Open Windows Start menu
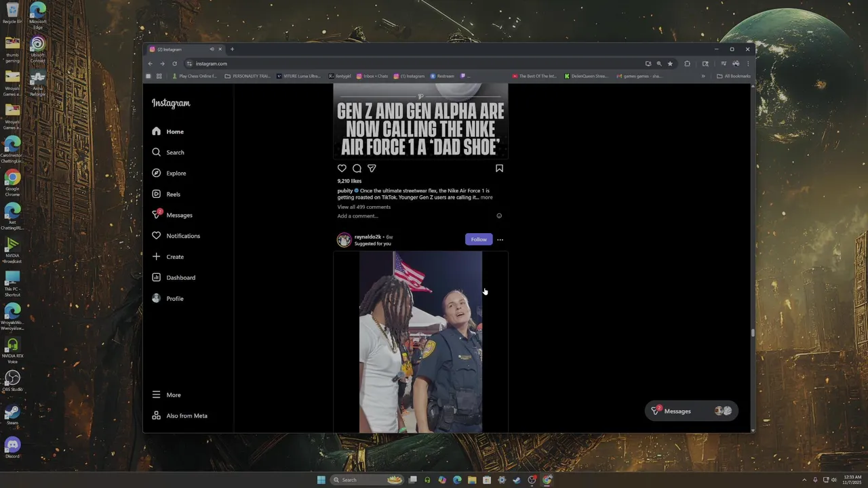Screen dimensions: 868x488 321,480
